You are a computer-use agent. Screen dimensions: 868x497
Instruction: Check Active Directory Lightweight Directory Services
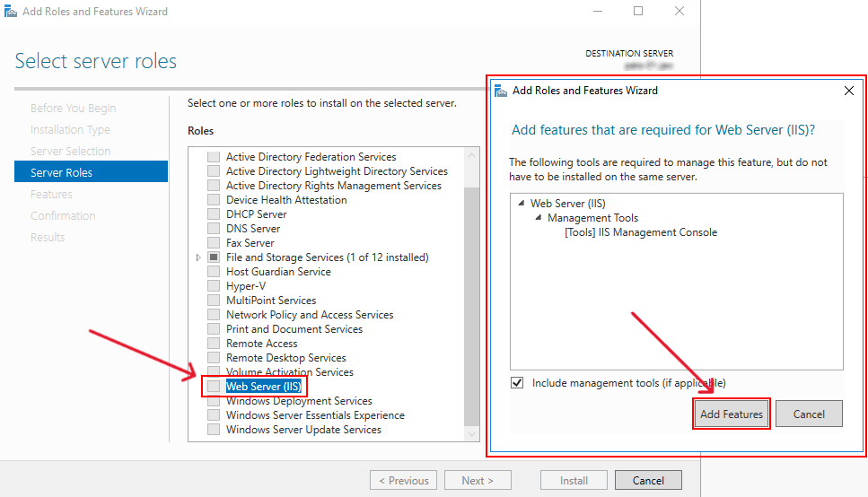click(x=214, y=171)
